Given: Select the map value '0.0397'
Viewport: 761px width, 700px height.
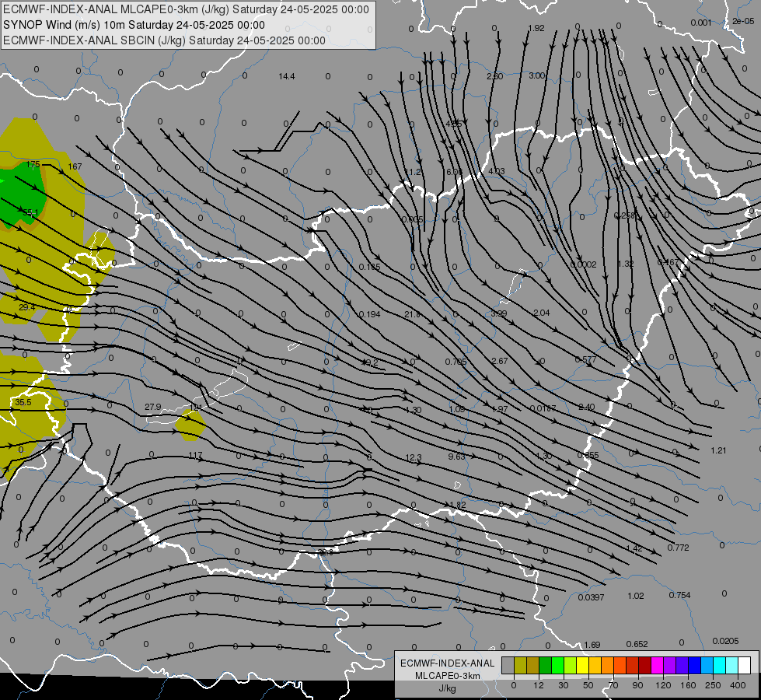Looking at the screenshot, I should (591, 597).
